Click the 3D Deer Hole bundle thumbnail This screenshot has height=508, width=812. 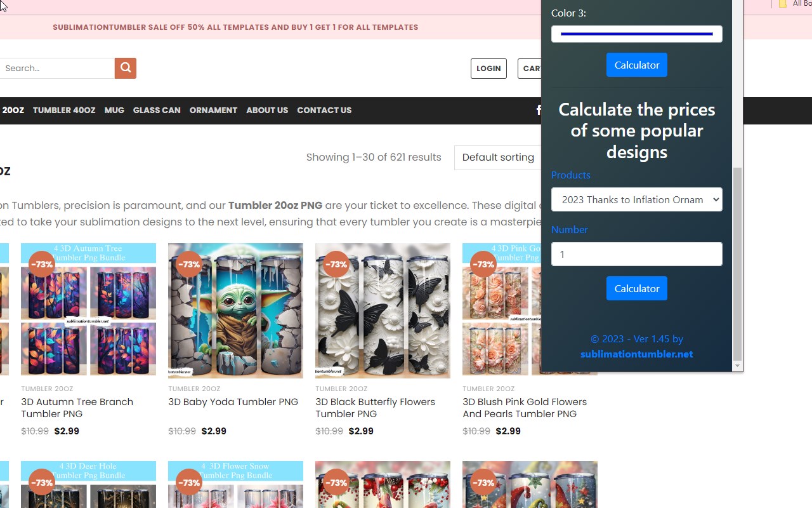[88, 485]
